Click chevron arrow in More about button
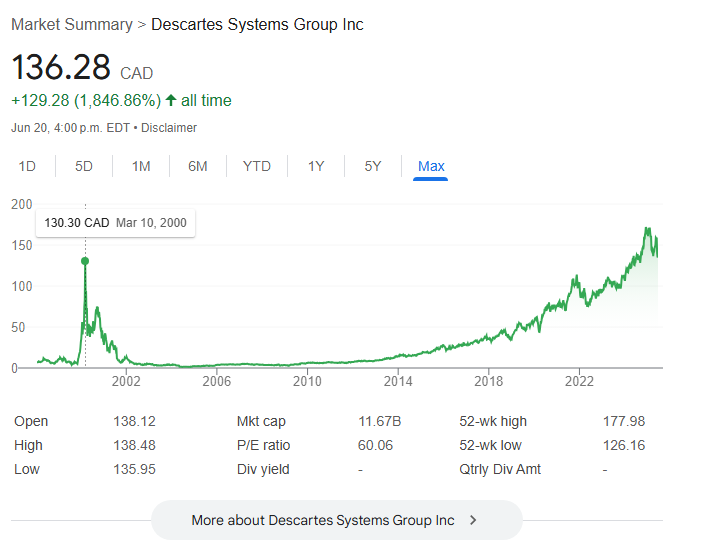This screenshot has width=708, height=548. pyautogui.click(x=473, y=520)
